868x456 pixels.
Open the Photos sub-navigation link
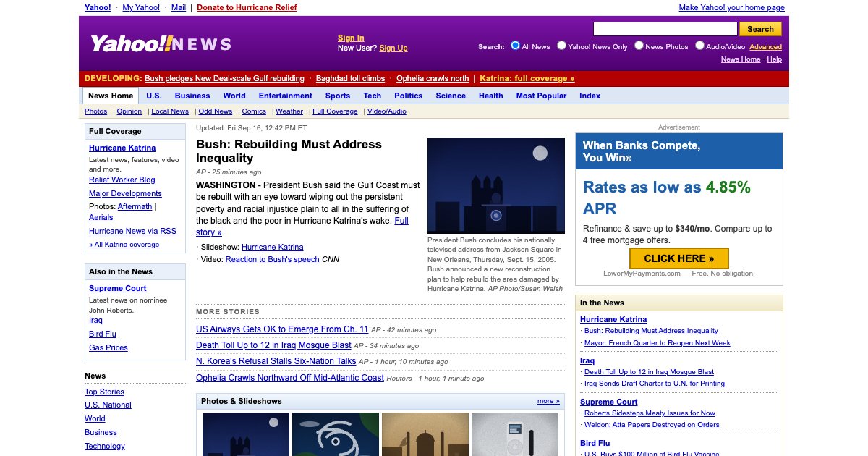pos(95,111)
